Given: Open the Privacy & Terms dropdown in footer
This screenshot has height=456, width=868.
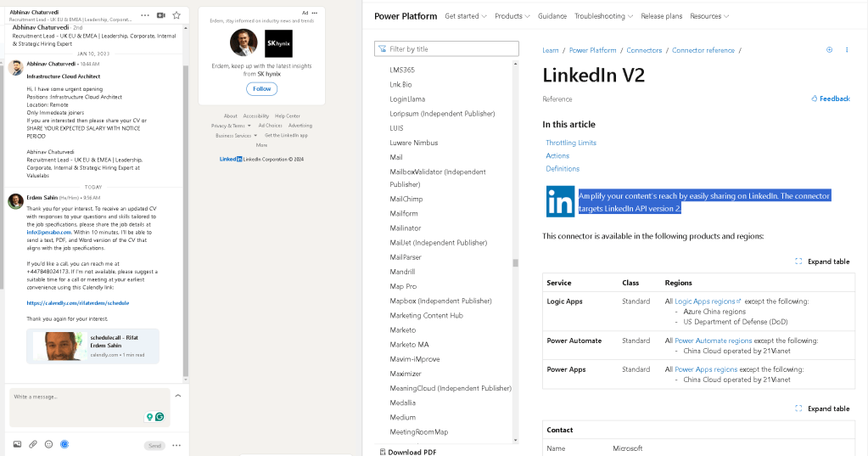Looking at the screenshot, I should 231,126.
